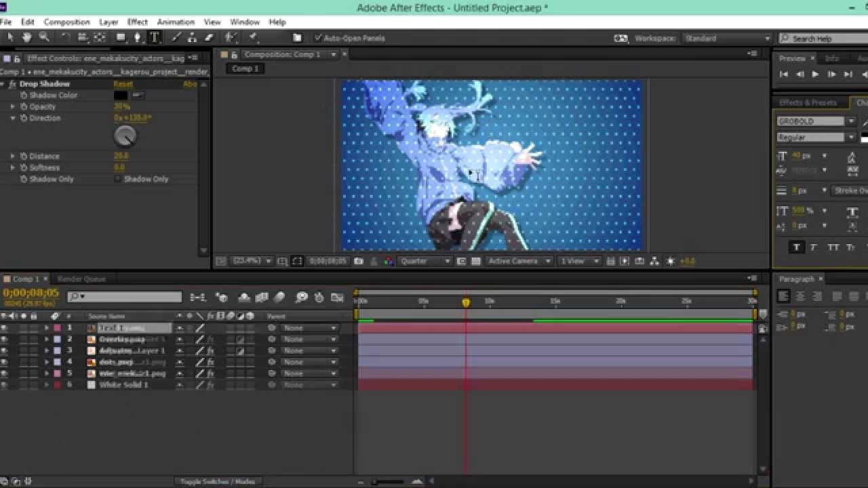The width and height of the screenshot is (868, 488).
Task: Click the Play button in Preview panel
Action: [815, 75]
